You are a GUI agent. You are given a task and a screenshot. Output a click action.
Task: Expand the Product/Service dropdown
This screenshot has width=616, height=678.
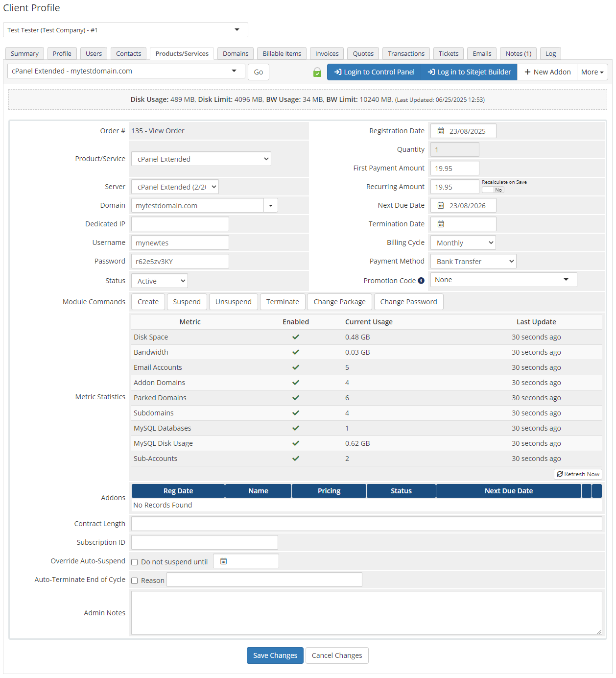pyautogui.click(x=201, y=159)
